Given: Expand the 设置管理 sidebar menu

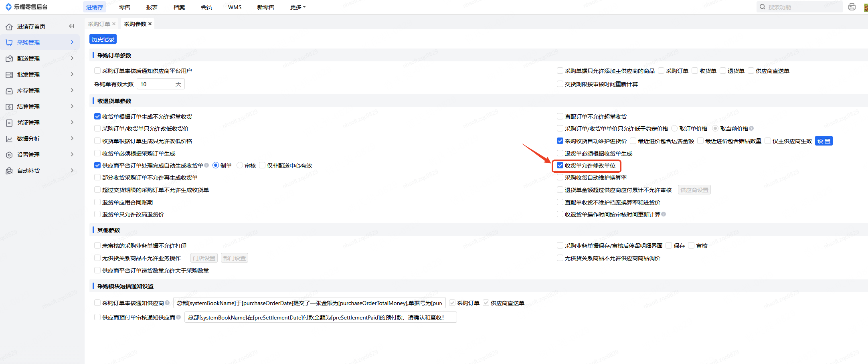Looking at the screenshot, I should 72,154.
